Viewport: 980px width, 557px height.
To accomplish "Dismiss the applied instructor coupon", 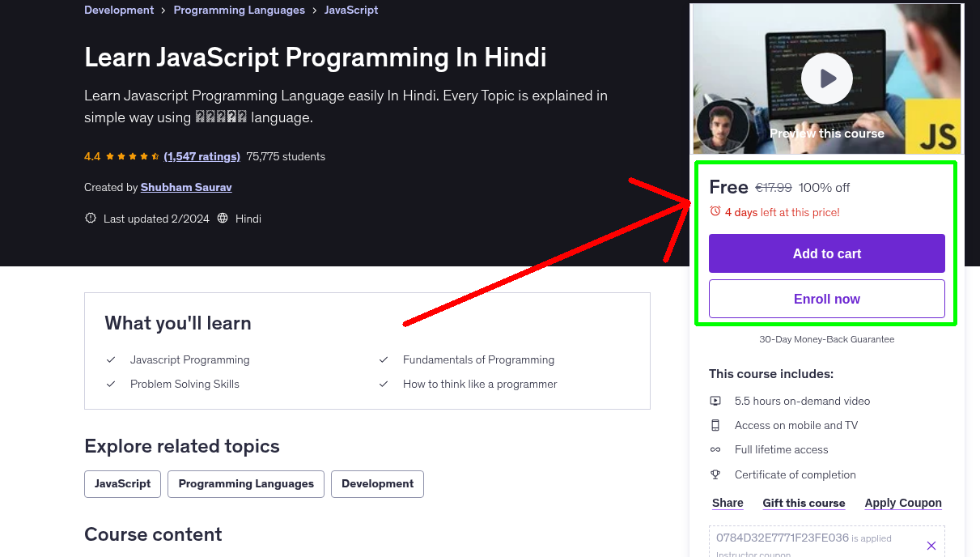I will pos(931,545).
